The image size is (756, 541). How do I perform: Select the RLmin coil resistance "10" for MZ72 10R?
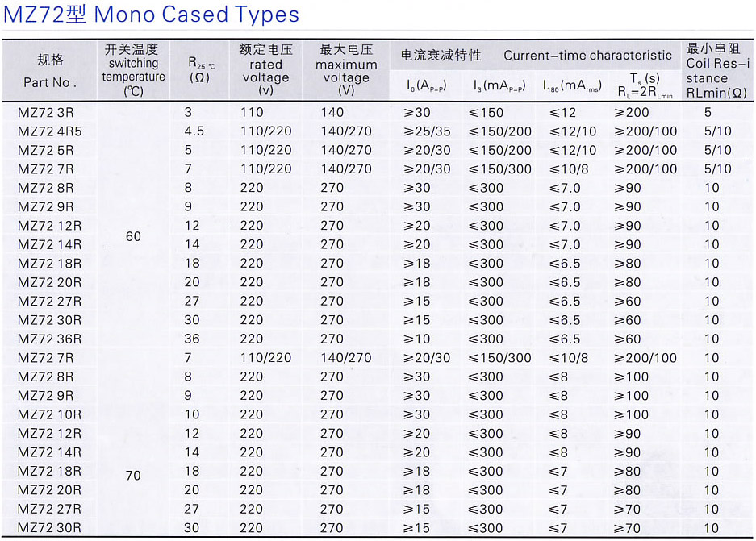[712, 414]
